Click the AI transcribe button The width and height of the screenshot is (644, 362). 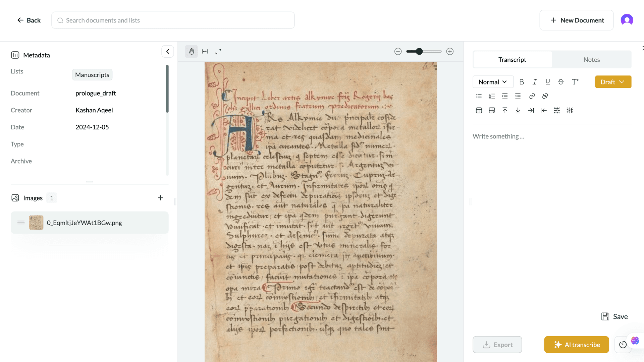[x=576, y=345]
